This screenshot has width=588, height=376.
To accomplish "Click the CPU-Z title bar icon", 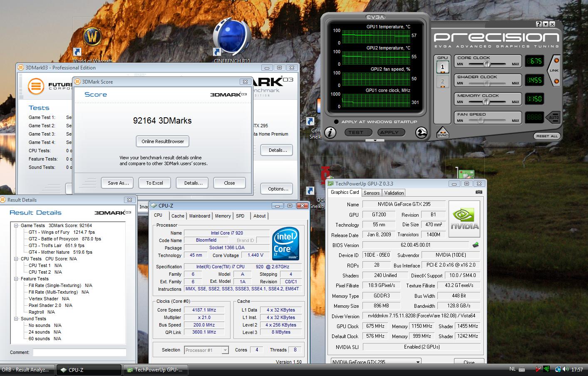I will pos(154,205).
